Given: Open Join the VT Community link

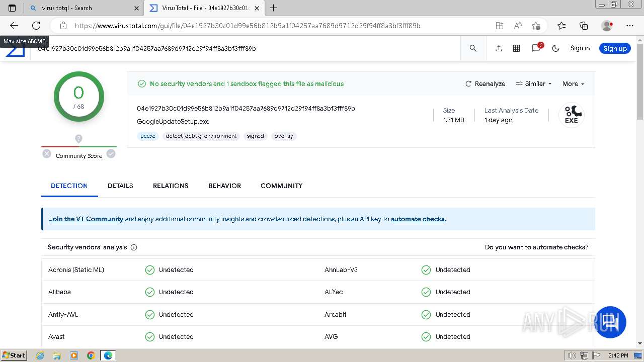Looking at the screenshot, I should pos(86,219).
